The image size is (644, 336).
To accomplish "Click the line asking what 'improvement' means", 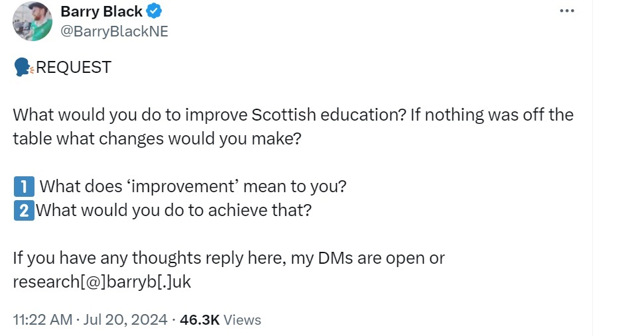I will [193, 186].
